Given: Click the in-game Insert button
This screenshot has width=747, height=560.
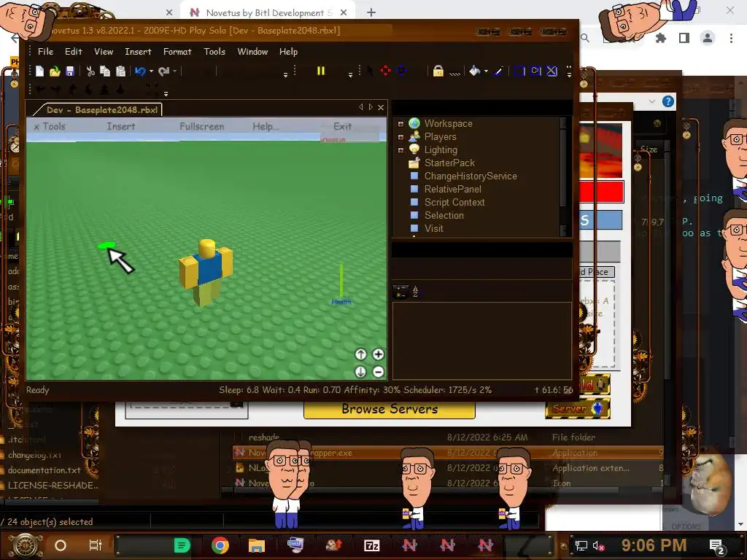Looking at the screenshot, I should [120, 127].
